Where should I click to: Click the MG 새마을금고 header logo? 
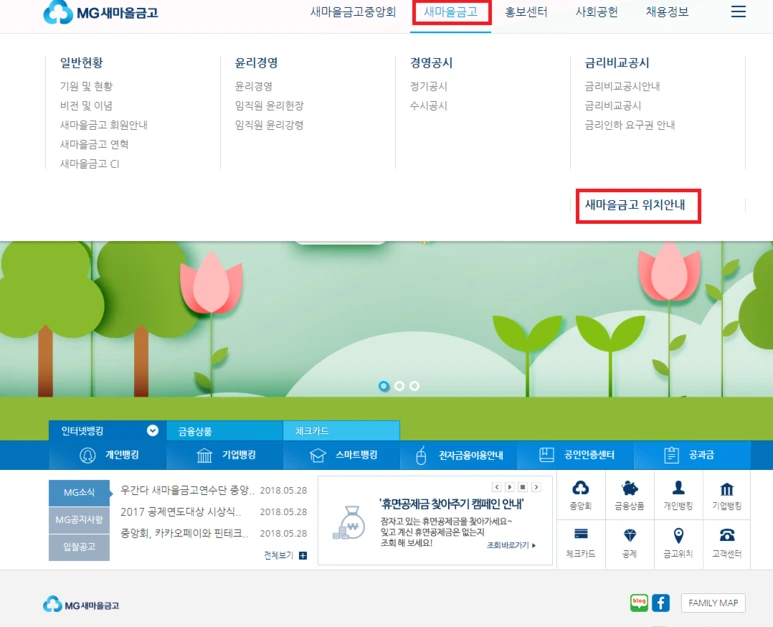101,12
